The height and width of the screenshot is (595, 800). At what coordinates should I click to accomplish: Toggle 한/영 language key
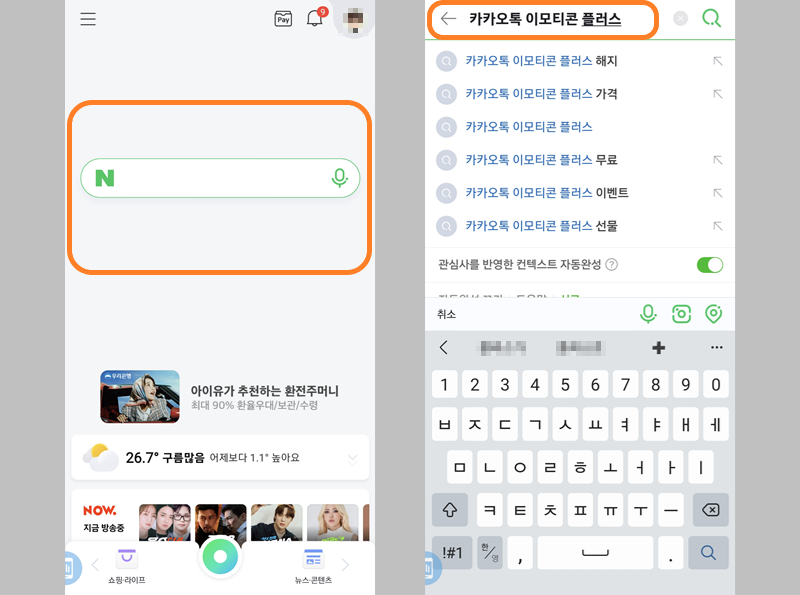pyautogui.click(x=490, y=552)
